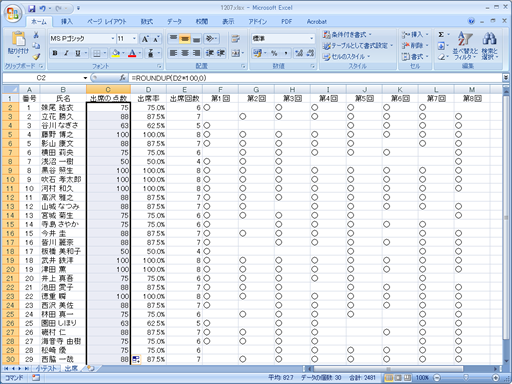
Task: Open text orientation options
Action: pos(211,38)
